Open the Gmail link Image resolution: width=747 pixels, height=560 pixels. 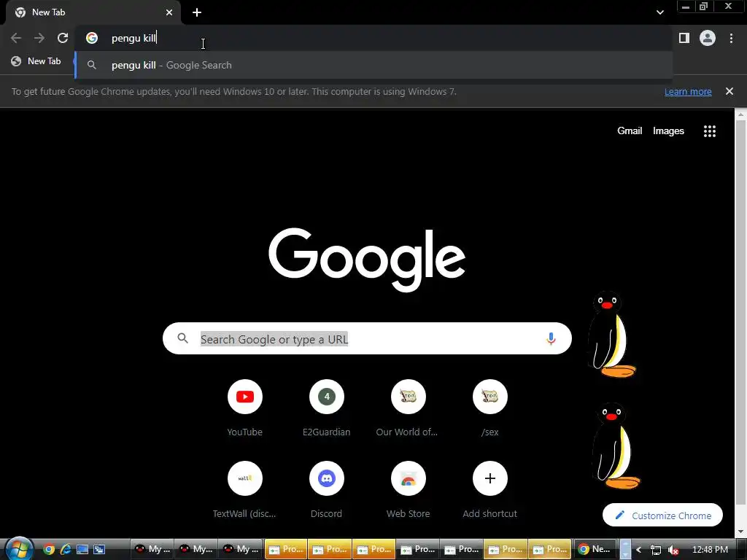tap(630, 131)
